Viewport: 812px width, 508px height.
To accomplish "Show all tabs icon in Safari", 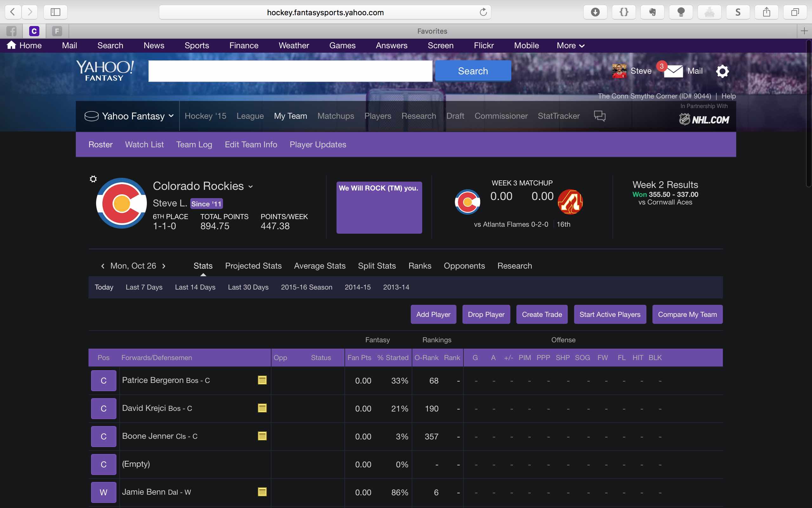I will click(795, 12).
